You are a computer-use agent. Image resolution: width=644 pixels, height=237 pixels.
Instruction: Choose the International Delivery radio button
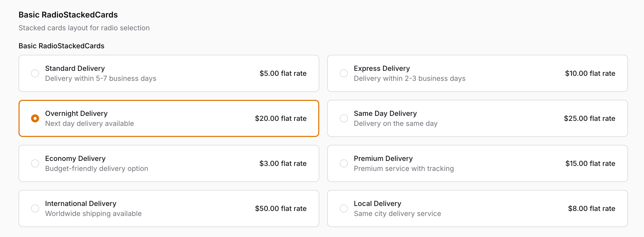(35, 208)
